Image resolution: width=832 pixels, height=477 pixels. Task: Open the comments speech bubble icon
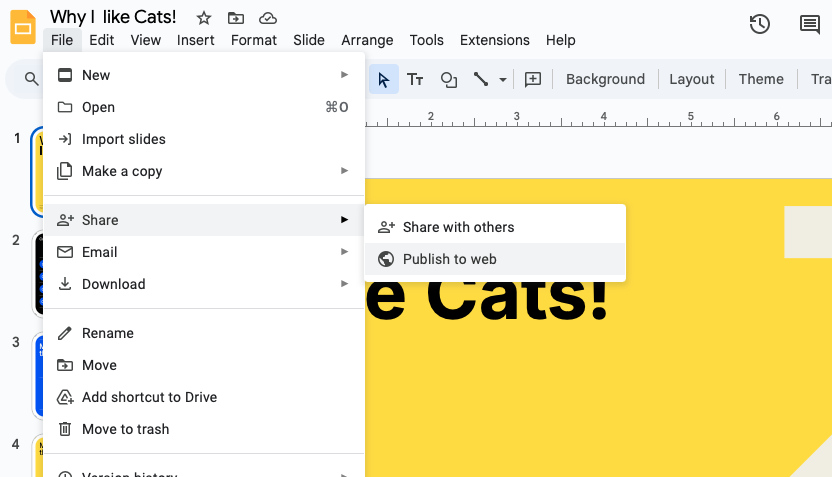[x=809, y=25]
